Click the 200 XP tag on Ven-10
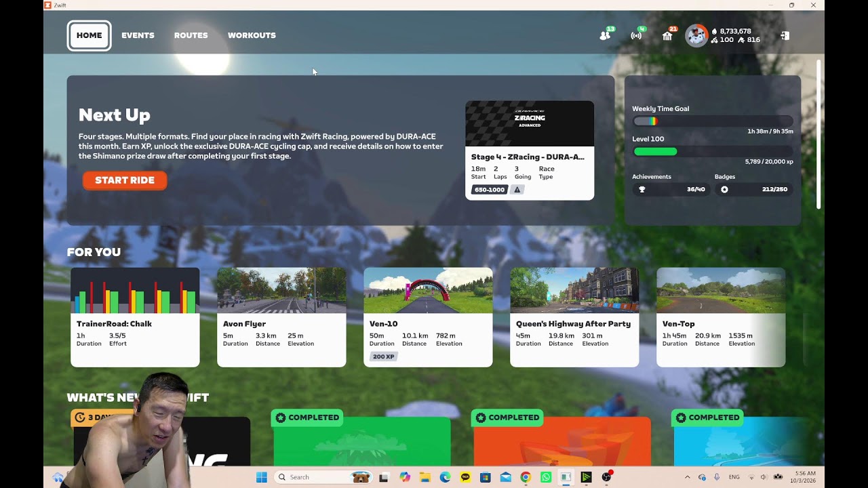The width and height of the screenshot is (868, 488). pos(383,357)
